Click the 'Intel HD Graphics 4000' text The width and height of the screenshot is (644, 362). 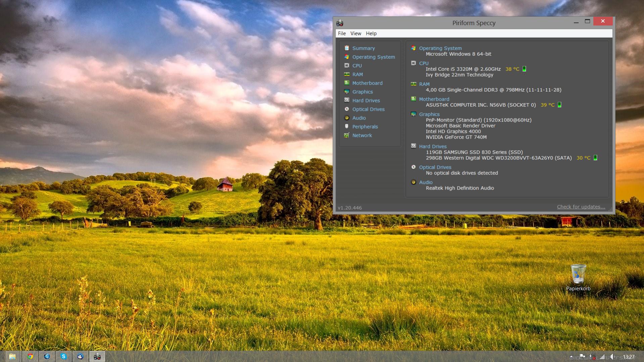click(x=453, y=132)
